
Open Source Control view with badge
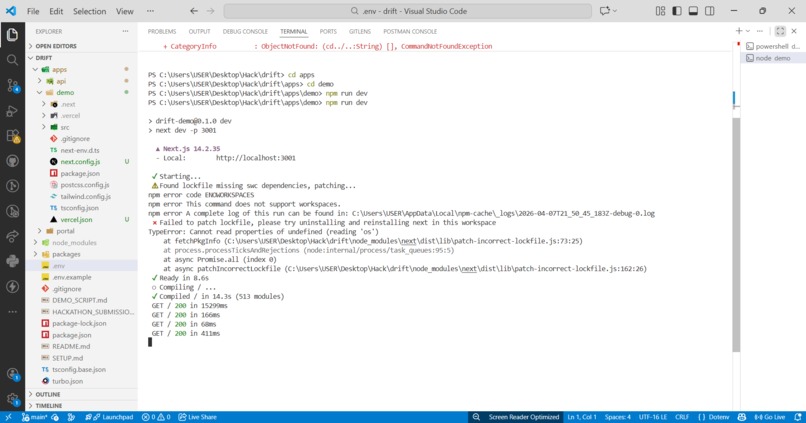click(x=12, y=85)
